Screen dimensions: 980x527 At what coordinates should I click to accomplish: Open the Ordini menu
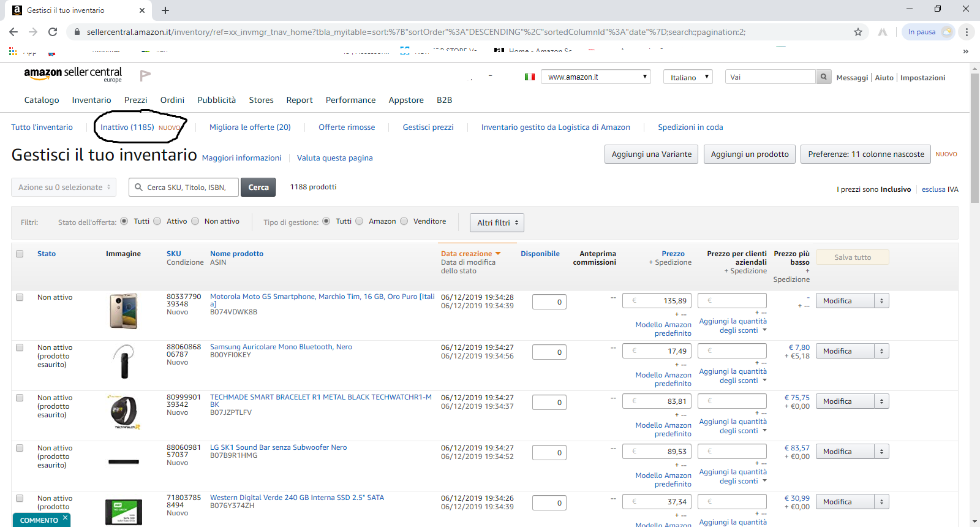coord(172,100)
